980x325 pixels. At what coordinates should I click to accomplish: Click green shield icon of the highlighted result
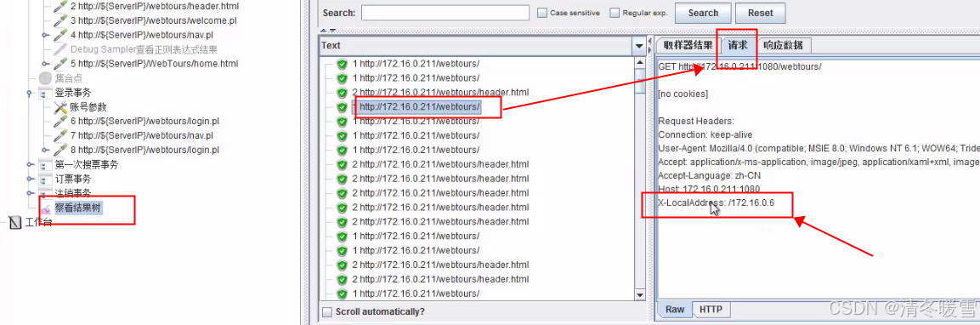click(x=342, y=107)
